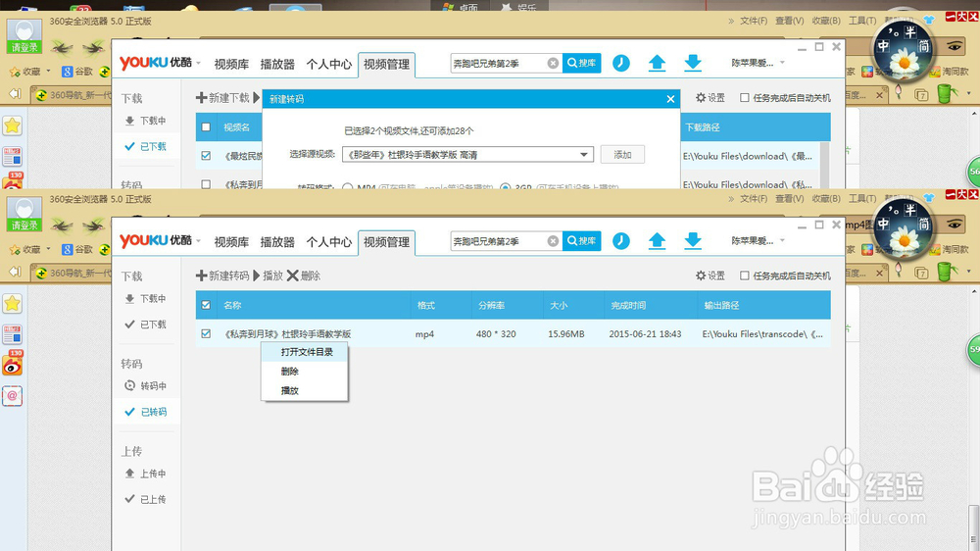980x551 pixels.
Task: Select 已下载 in the window behind 新建转码 dialog
Action: click(146, 146)
